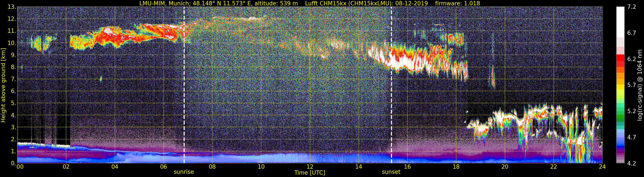Screen dimensions: 644x177
Task: Click the height axis tick label "1."
Action: tap(13, 151)
